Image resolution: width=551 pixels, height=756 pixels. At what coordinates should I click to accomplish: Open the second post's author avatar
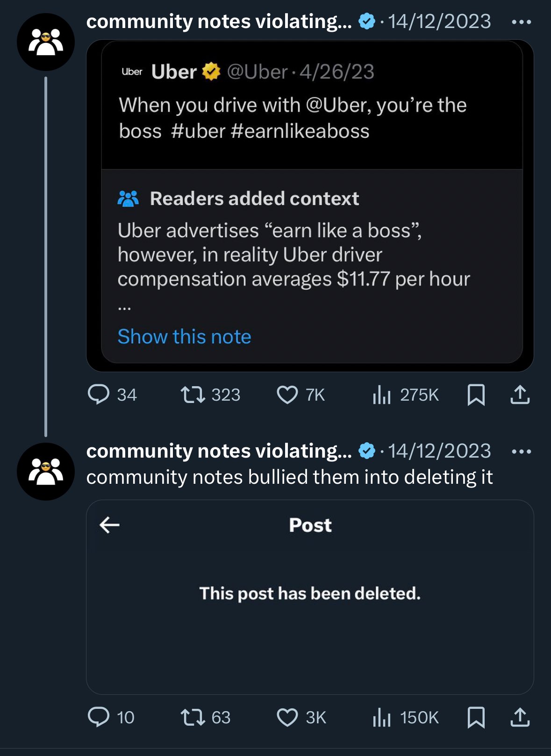(46, 472)
